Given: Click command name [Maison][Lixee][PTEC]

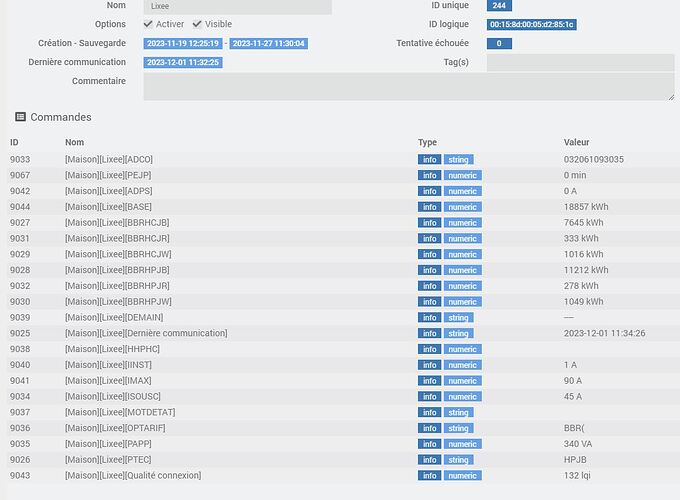Looking at the screenshot, I should 108,460.
